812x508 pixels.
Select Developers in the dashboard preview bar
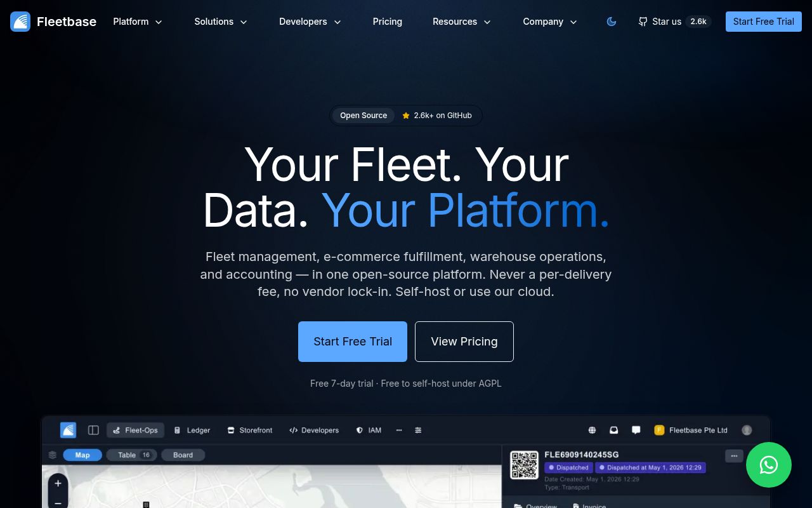pyautogui.click(x=314, y=430)
